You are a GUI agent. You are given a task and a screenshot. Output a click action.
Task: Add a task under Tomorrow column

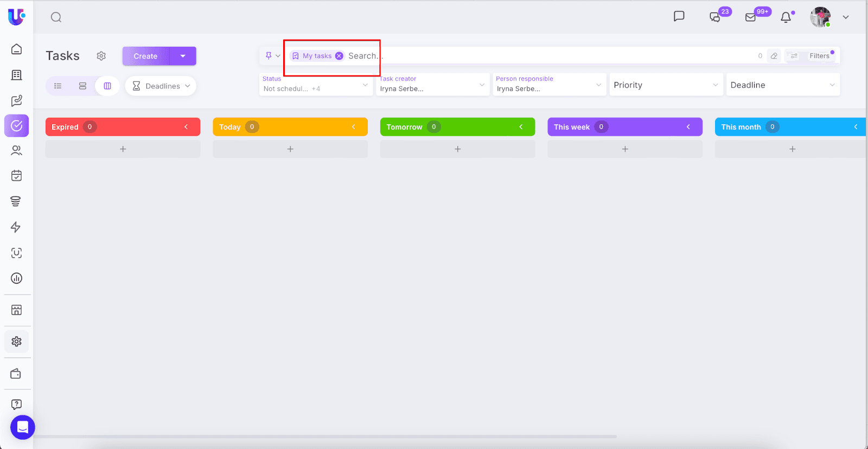(457, 149)
